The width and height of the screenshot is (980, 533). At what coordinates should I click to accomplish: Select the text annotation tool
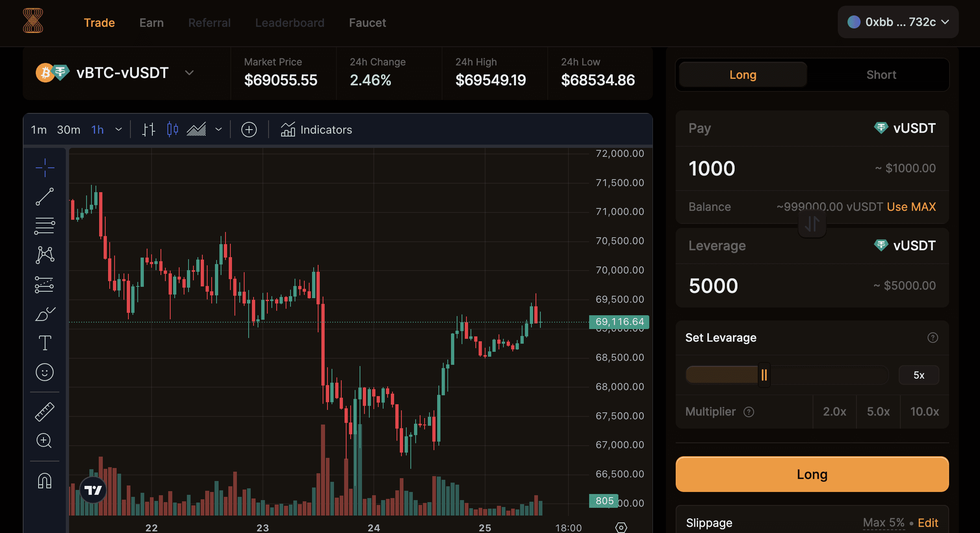click(45, 343)
